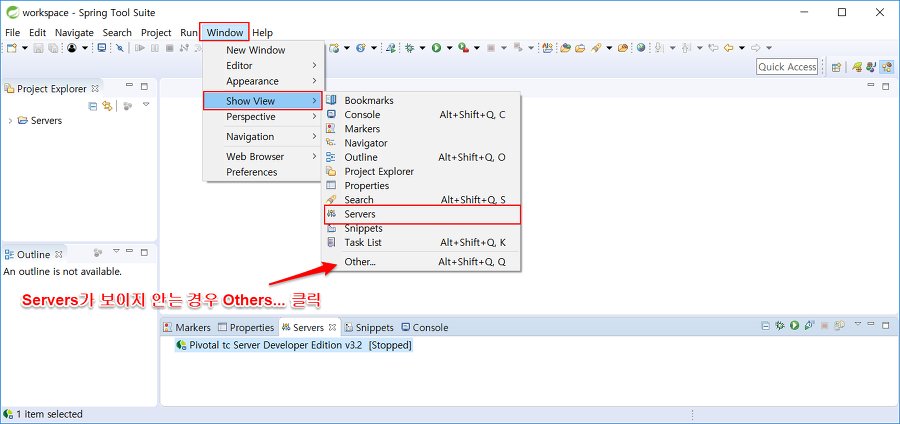
Task: Start server in debug mode in Servers view
Action: (x=779, y=326)
